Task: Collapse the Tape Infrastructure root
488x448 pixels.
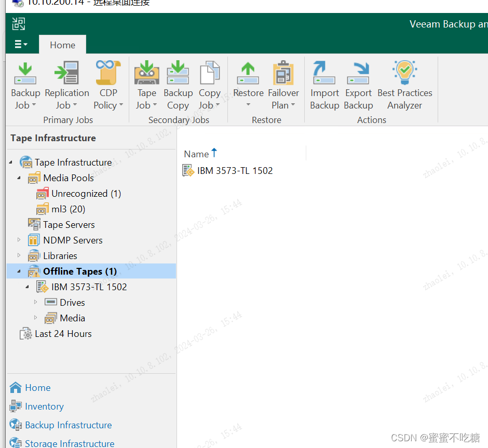Action: pyautogui.click(x=11, y=162)
